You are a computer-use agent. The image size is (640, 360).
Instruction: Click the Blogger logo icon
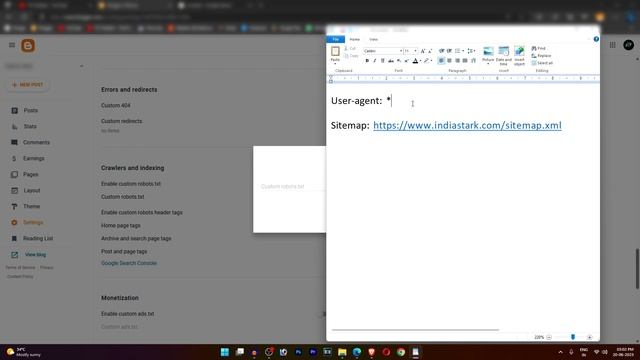point(28,45)
